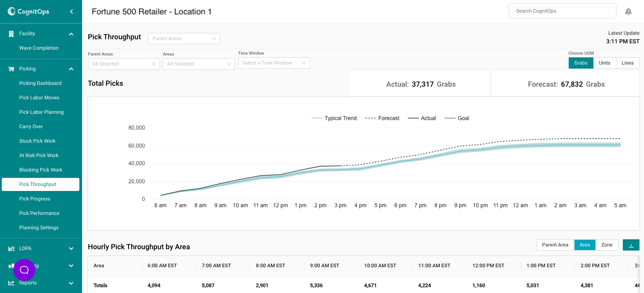The image size is (644, 293).
Task: Click the Facility building icon
Action: pos(11,34)
